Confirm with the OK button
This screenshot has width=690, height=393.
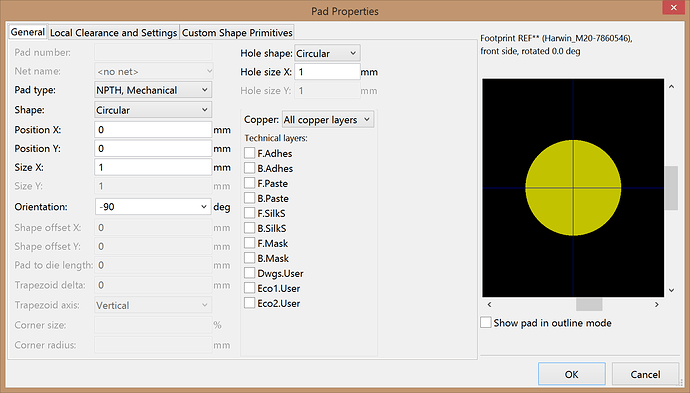[572, 374]
